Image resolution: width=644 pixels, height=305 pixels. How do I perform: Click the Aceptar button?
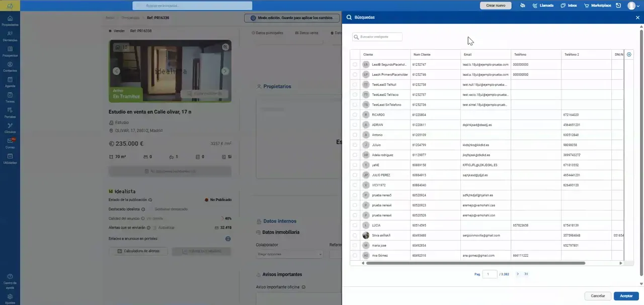click(626, 296)
